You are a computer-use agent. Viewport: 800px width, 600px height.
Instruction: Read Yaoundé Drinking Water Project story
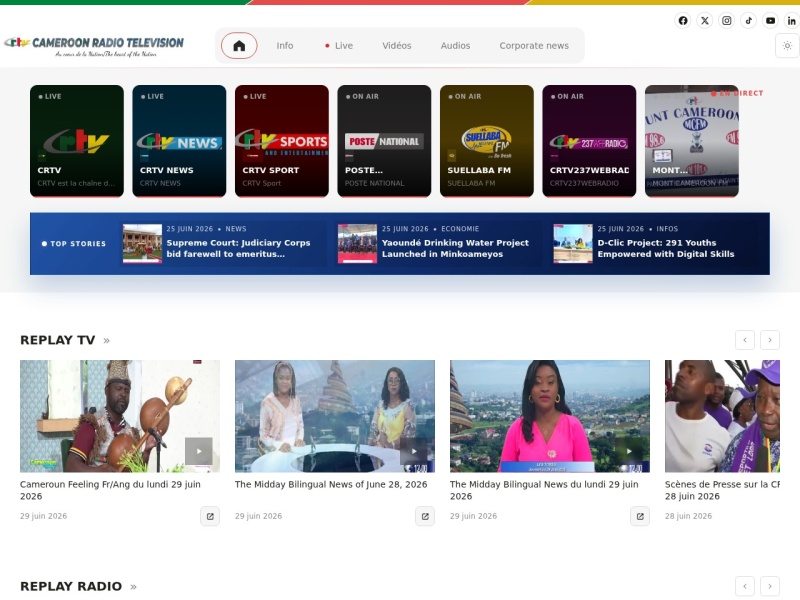455,248
